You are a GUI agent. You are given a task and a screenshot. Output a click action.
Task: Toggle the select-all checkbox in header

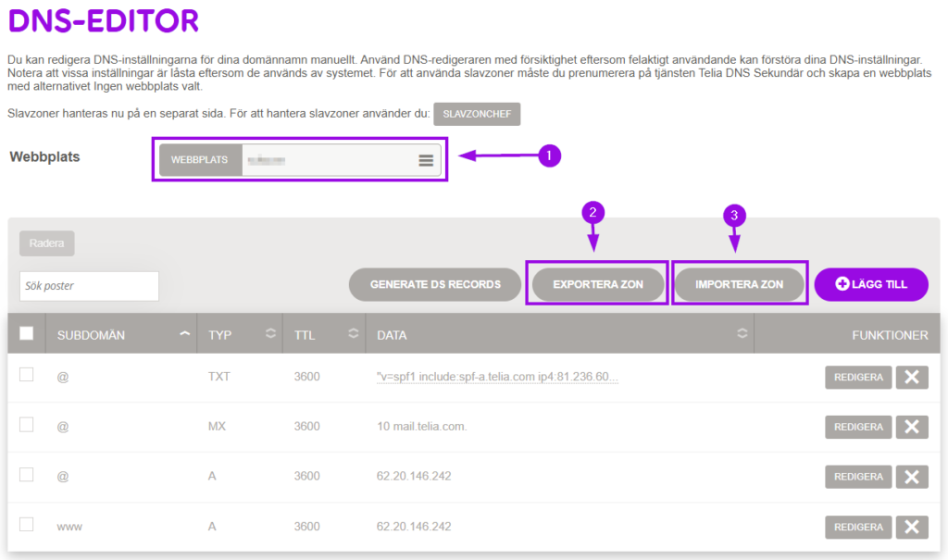tap(27, 333)
